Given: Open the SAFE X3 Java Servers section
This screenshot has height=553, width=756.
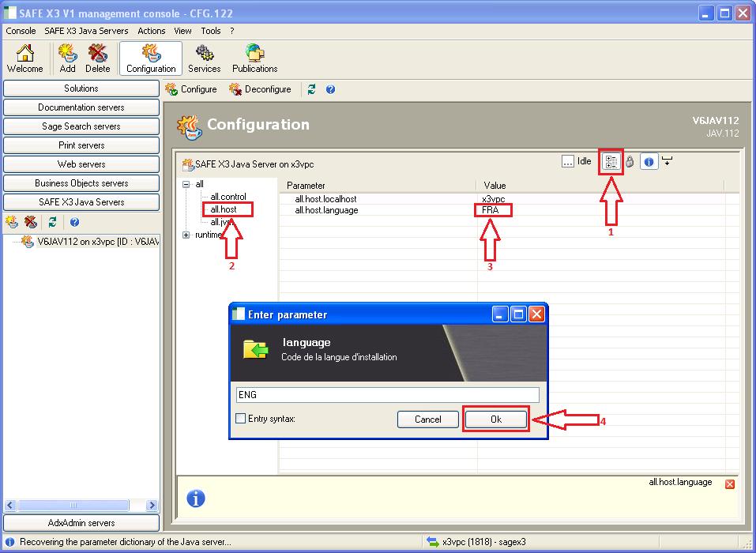Looking at the screenshot, I should [x=81, y=202].
